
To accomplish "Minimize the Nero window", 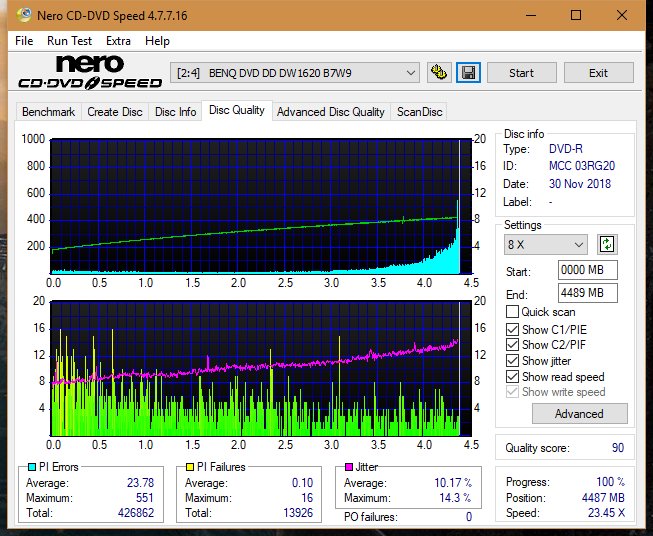I will click(x=531, y=15).
